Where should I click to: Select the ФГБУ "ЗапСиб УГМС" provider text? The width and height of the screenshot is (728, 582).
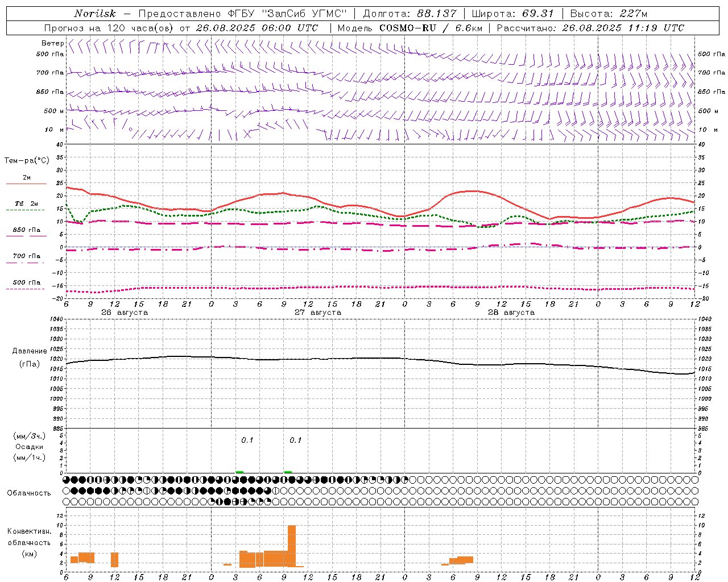(287, 14)
